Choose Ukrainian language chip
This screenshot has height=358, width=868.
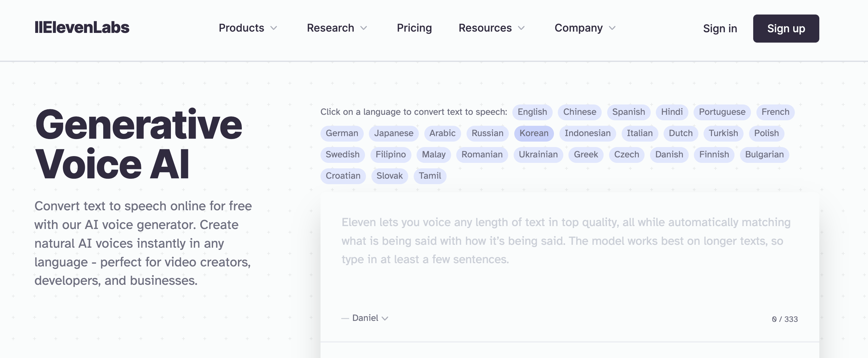(538, 154)
